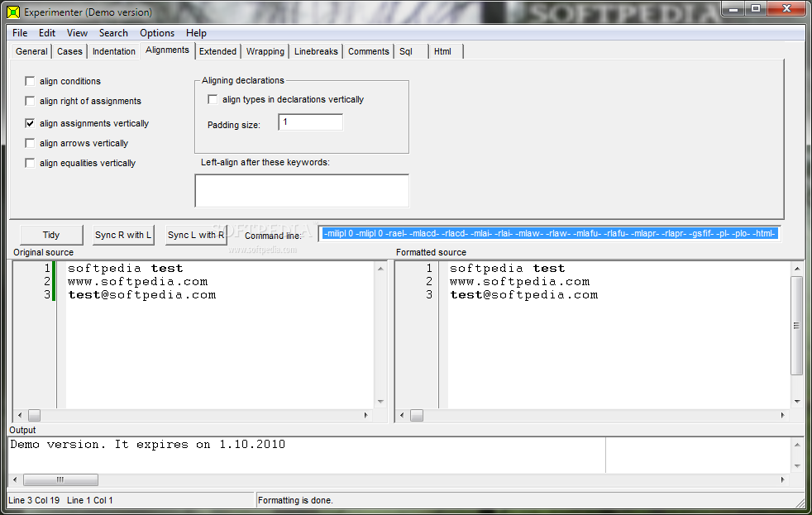Click the Command line field
This screenshot has height=515, width=812.
(549, 234)
